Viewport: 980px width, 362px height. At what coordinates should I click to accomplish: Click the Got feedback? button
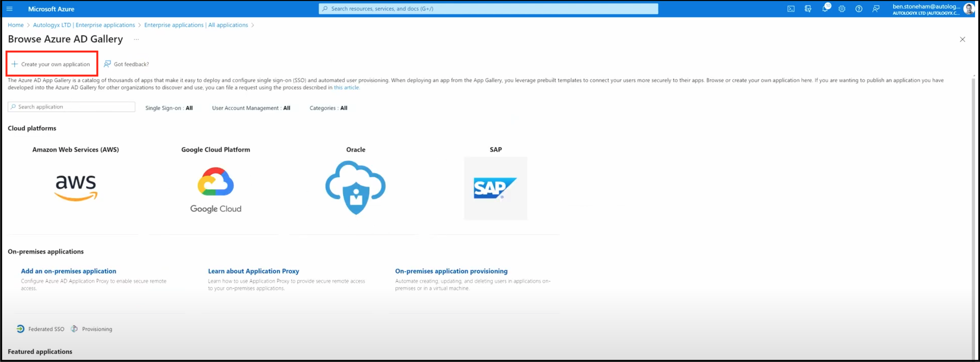pyautogui.click(x=127, y=64)
